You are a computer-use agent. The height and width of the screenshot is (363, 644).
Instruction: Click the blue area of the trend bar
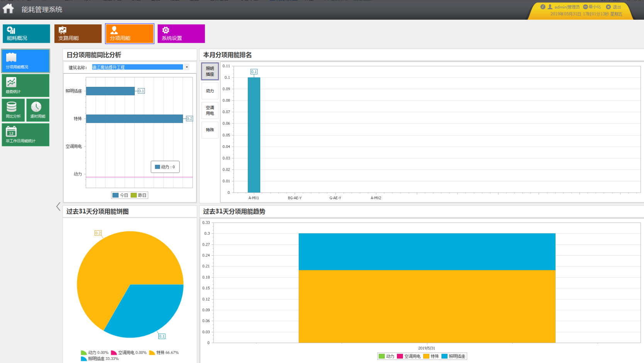[x=427, y=251]
